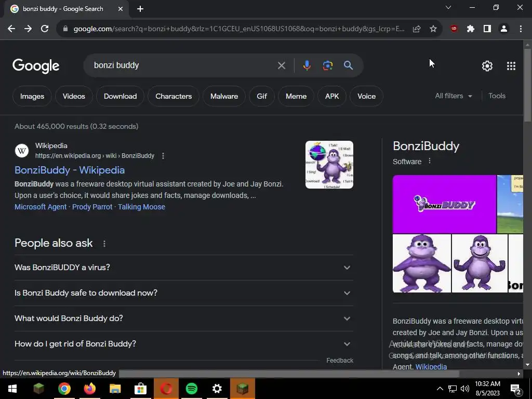532x399 pixels.
Task: Follow the Wikipedia link in knowledge panel
Action: point(431,366)
